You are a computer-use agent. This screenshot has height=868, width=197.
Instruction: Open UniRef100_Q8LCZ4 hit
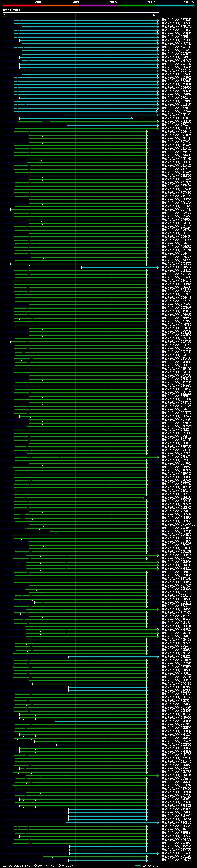click(177, 457)
